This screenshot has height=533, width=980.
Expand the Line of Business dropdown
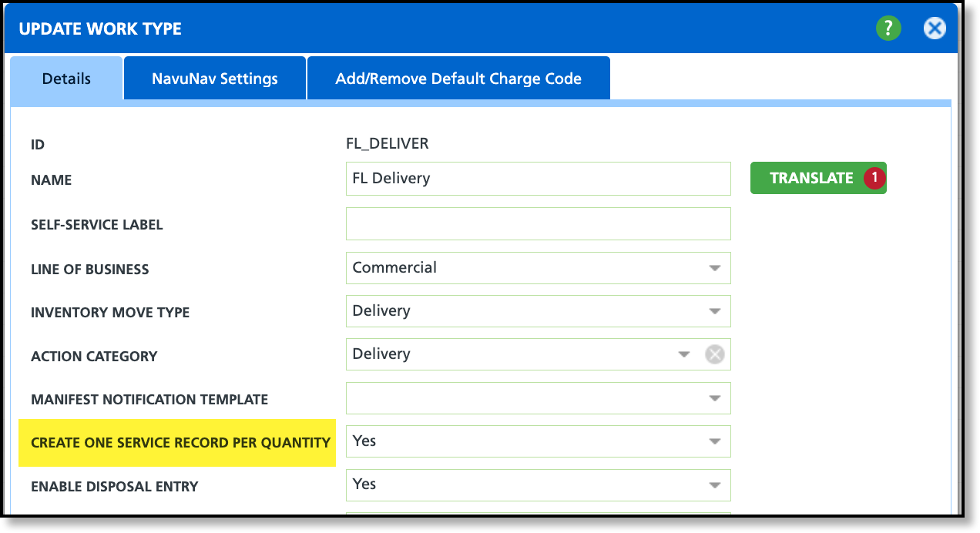coord(714,268)
